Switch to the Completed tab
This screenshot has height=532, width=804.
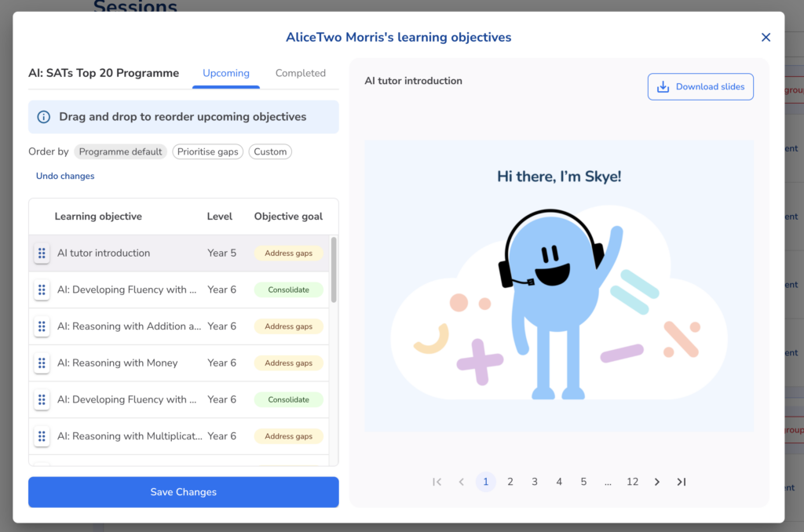300,73
